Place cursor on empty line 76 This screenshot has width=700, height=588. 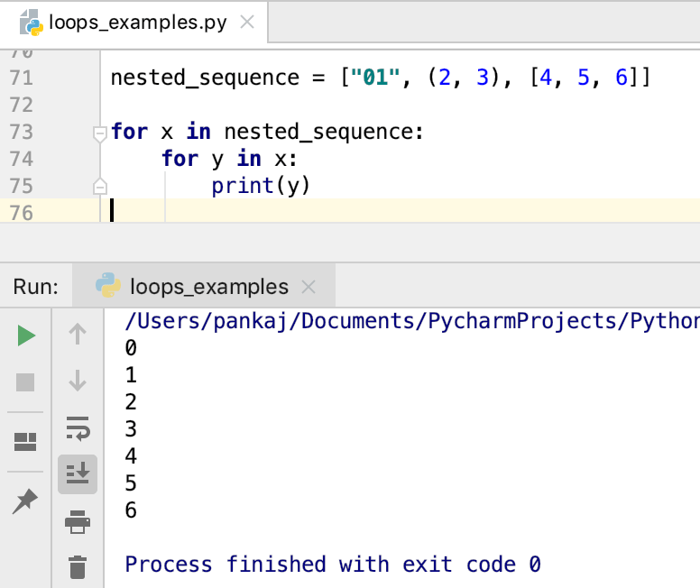[x=400, y=211]
